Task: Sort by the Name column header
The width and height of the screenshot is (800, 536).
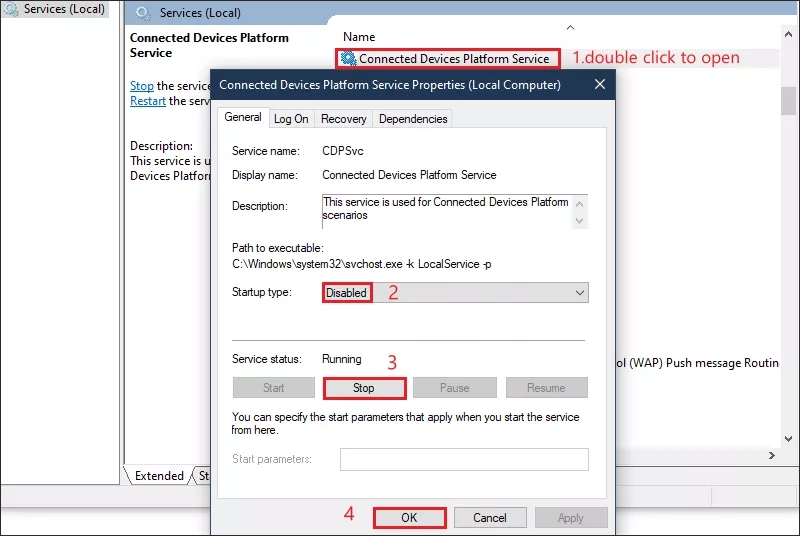Action: tap(359, 37)
